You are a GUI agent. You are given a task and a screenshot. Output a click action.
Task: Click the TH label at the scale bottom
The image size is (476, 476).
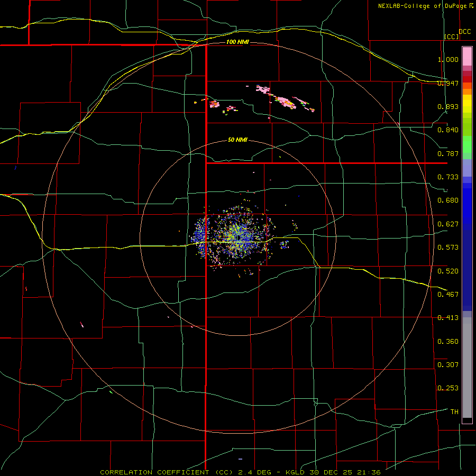[454, 412]
